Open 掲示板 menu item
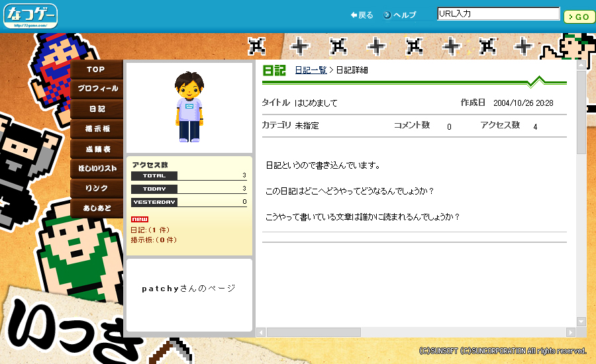The width and height of the screenshot is (596, 364). [97, 129]
